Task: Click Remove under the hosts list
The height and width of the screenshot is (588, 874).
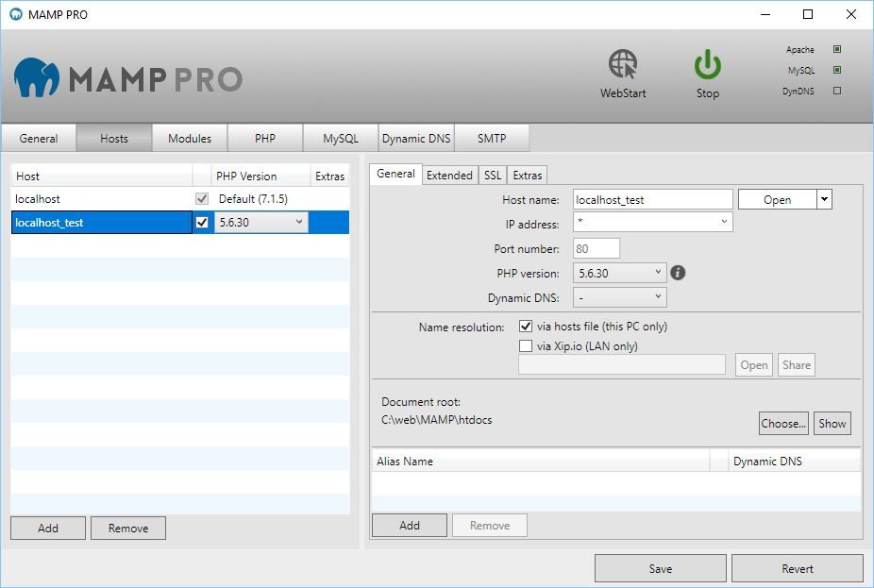Action: click(128, 528)
